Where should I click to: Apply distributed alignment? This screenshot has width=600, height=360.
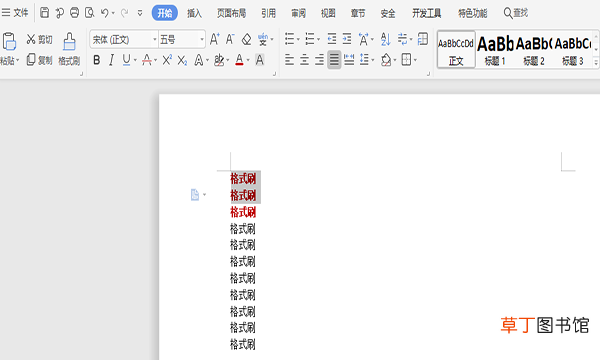[349, 60]
